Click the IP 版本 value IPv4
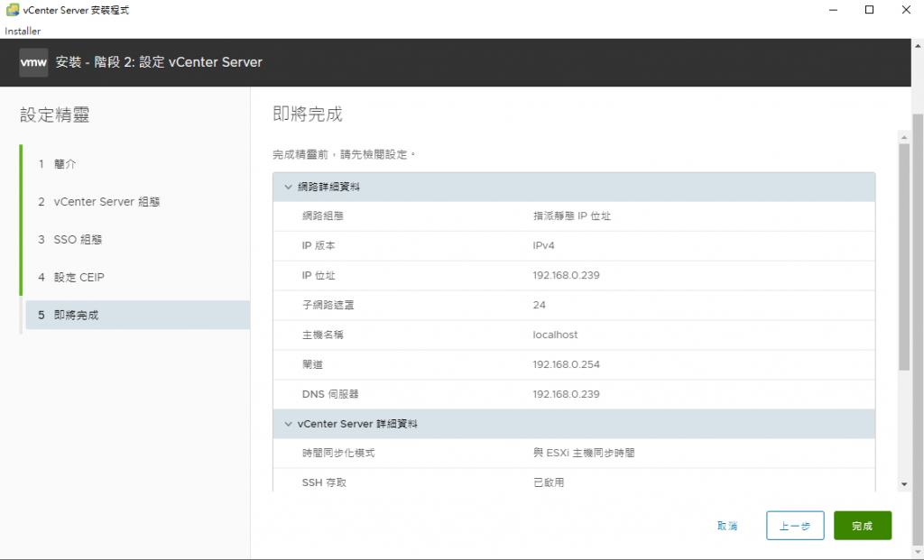Screen dimensions: 924x560 click(543, 245)
